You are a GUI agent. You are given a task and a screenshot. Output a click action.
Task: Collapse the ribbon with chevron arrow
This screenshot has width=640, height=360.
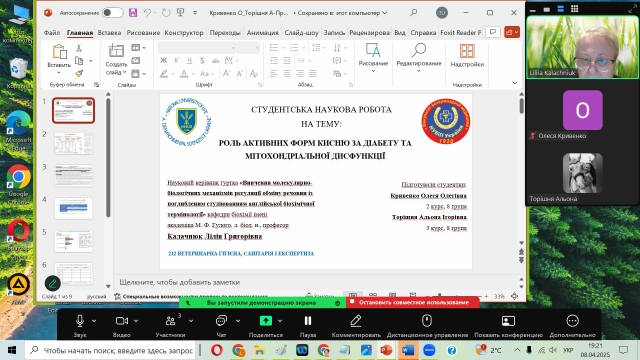coord(514,83)
